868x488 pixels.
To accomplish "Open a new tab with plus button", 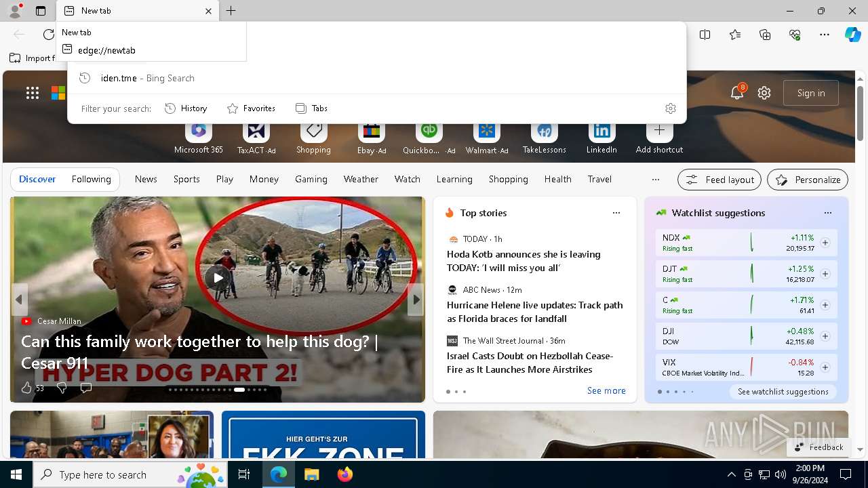I will coord(231,11).
